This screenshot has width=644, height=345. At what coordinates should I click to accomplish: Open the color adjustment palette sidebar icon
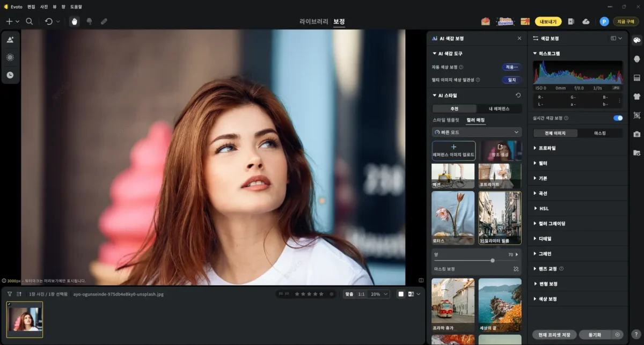637,40
